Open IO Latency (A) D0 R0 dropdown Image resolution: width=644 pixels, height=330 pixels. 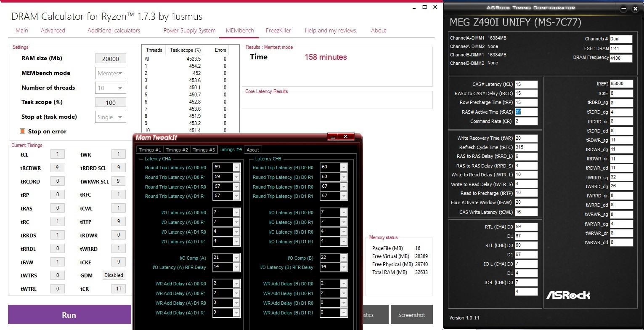coord(236,213)
